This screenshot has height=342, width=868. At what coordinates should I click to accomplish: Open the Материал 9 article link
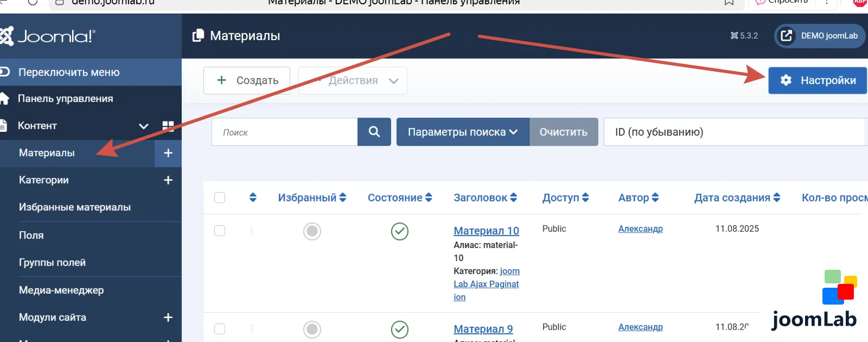pyautogui.click(x=483, y=329)
